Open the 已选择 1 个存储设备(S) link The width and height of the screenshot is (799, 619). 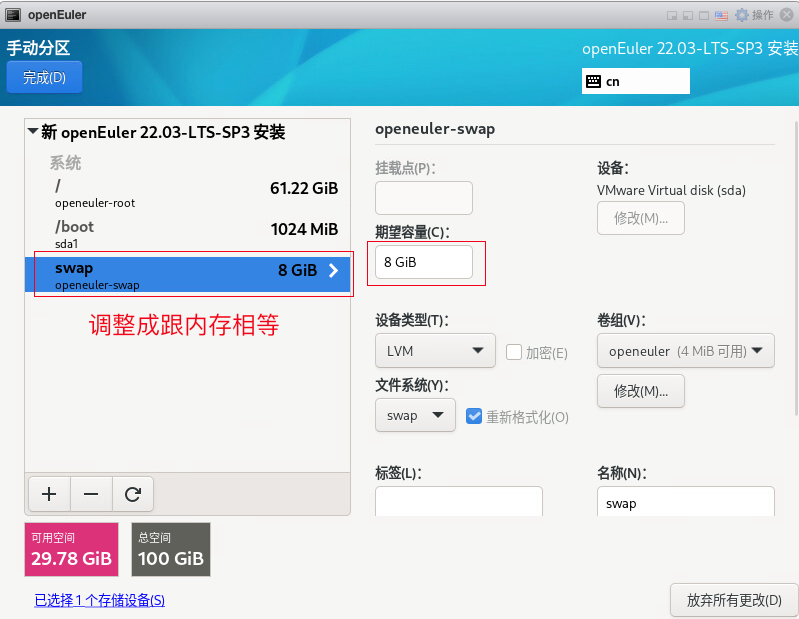99,600
